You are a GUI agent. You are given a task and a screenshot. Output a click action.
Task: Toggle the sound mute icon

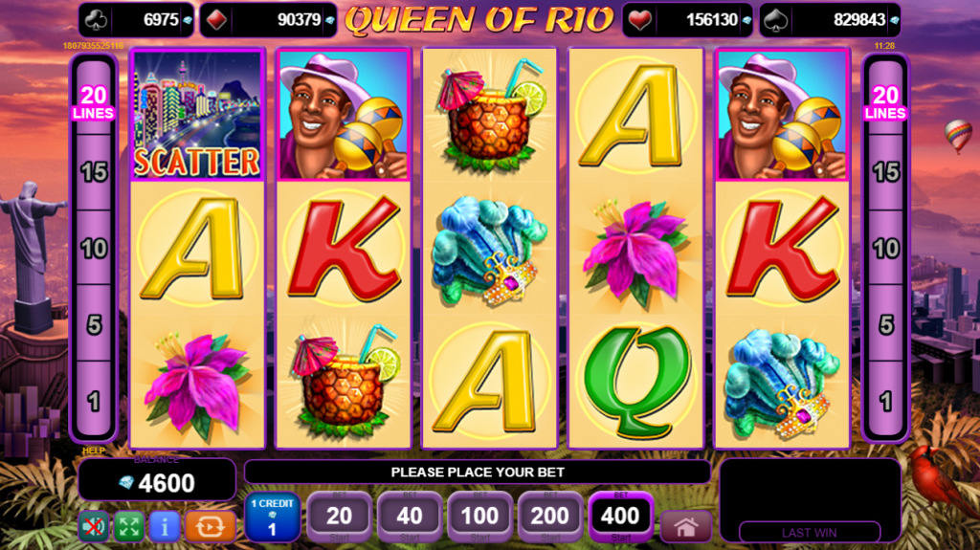coord(94,527)
